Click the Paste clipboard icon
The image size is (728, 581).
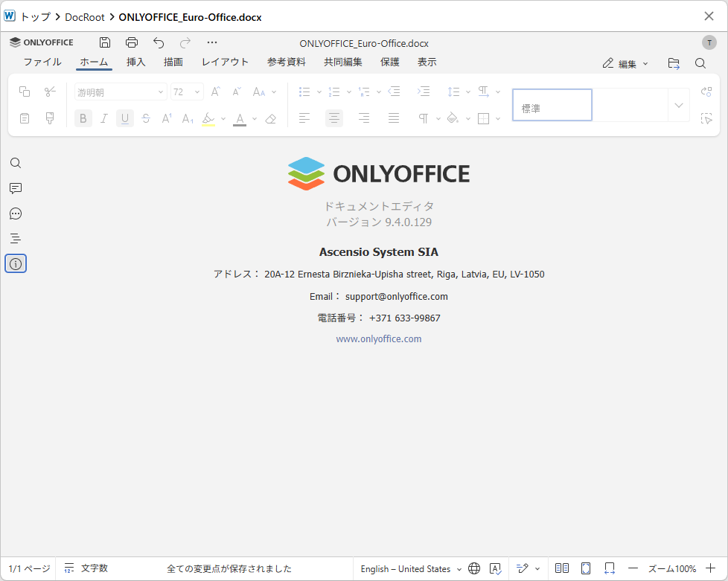25,118
